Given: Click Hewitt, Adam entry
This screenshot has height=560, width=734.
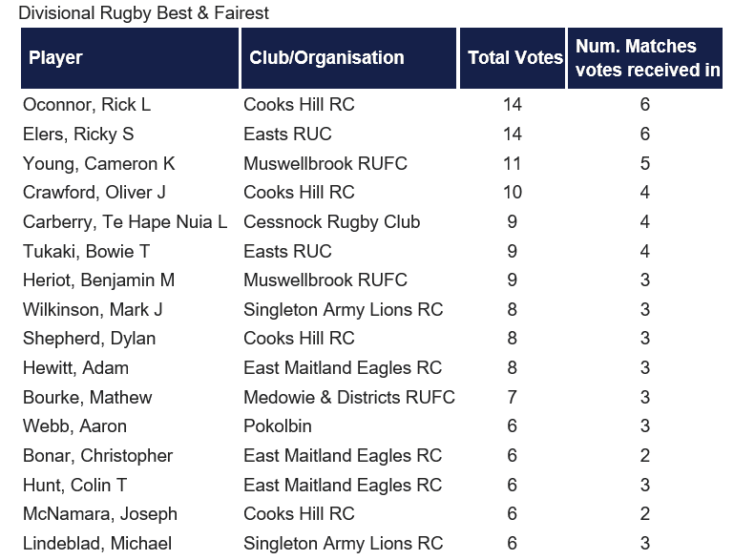Looking at the screenshot, I should tap(75, 367).
